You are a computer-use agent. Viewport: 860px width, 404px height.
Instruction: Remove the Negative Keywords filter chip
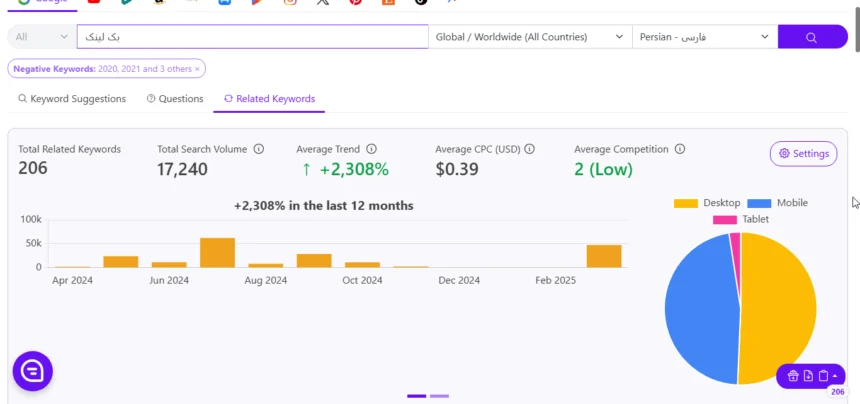tap(197, 69)
